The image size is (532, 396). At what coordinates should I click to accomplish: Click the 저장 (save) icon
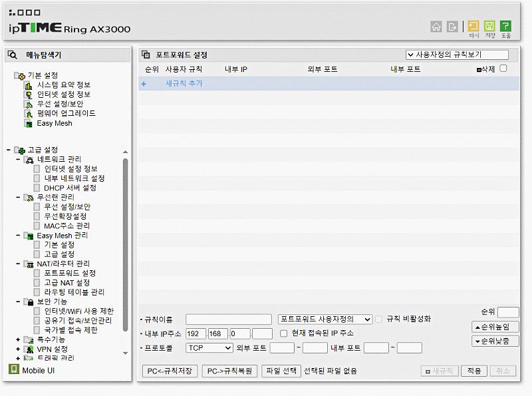(x=490, y=28)
